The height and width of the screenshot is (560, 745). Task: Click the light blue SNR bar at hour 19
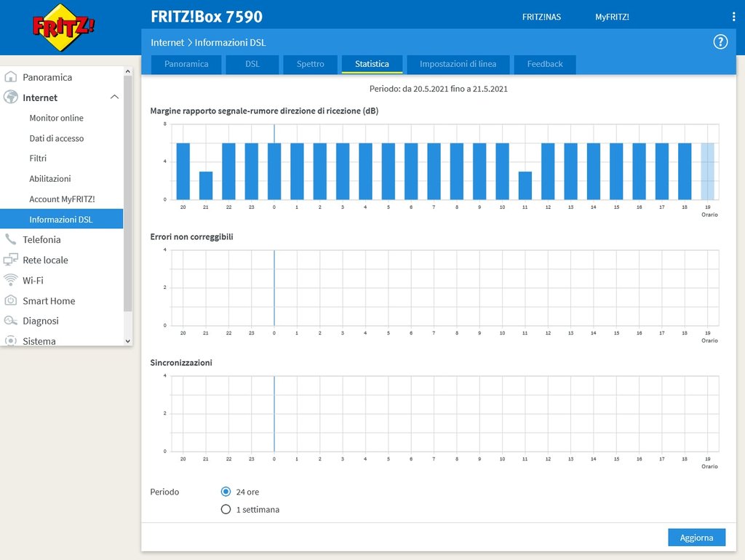[707, 172]
